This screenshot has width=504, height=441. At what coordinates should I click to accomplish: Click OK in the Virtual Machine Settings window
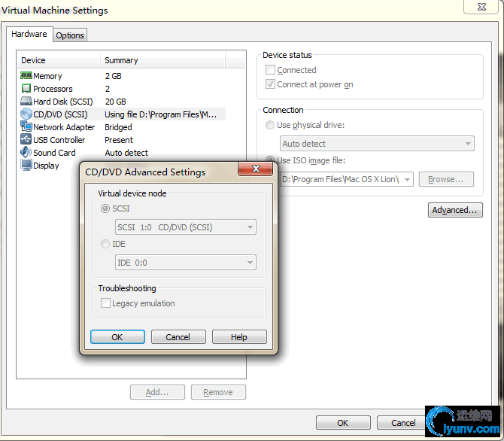pyautogui.click(x=343, y=423)
